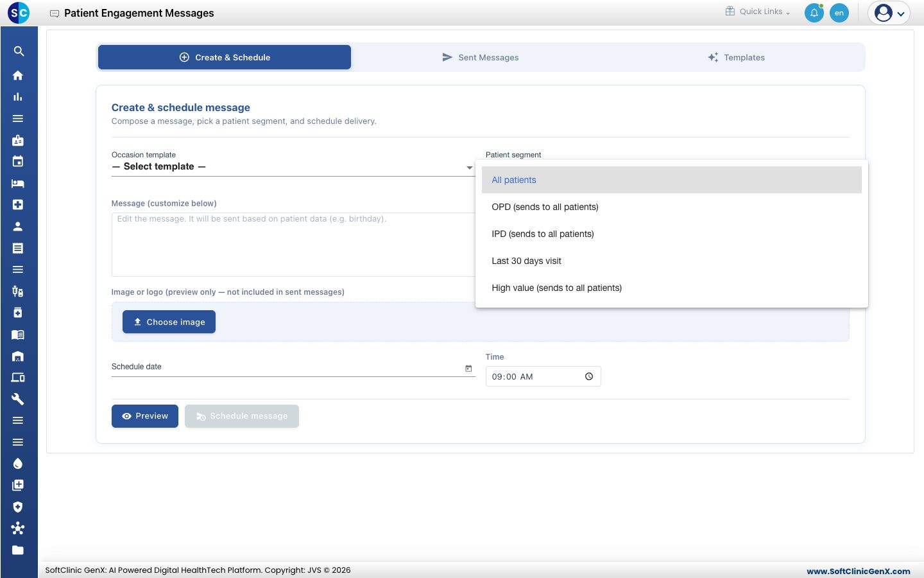Open the open-book sidebar icon

(18, 335)
